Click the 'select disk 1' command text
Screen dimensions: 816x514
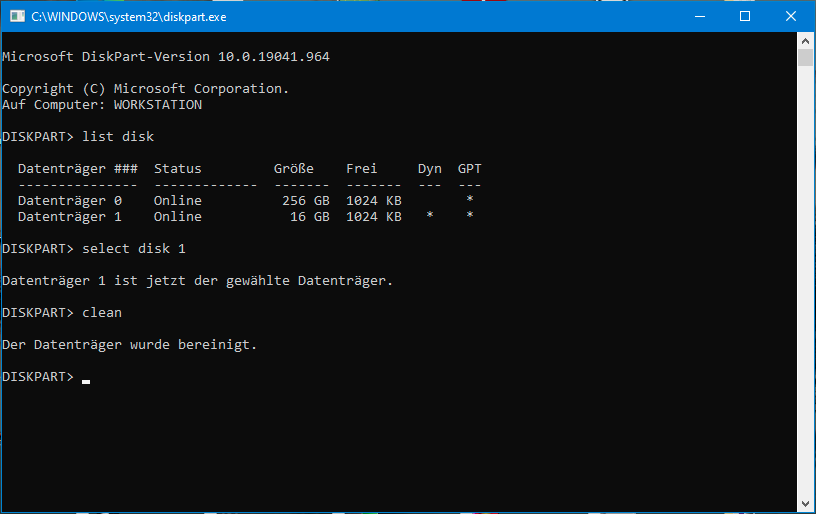click(134, 248)
